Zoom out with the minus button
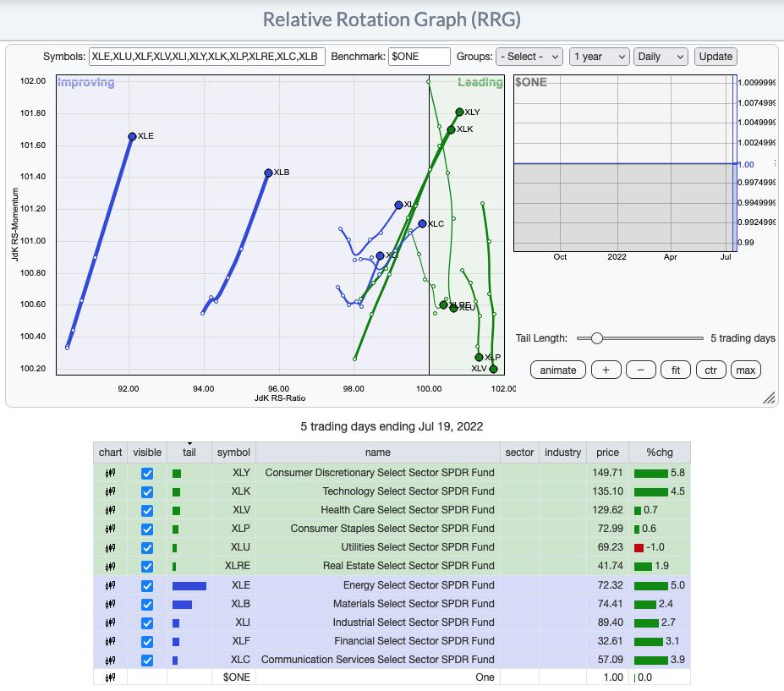This screenshot has height=691, width=784. 640,370
